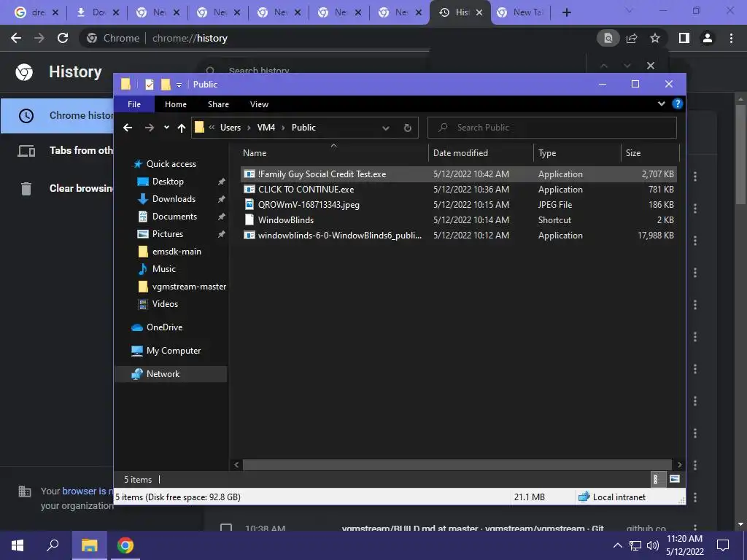Open Documents in navigation pane
The height and width of the screenshot is (560, 747).
point(167,217)
